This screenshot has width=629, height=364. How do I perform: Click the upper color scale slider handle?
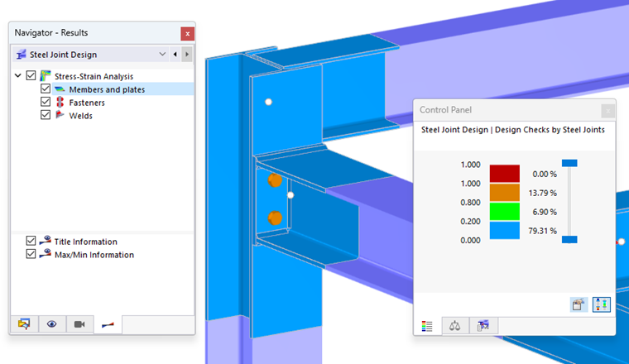569,163
